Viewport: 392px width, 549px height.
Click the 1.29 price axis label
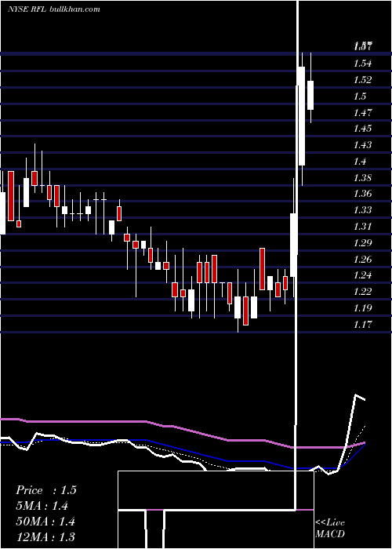pyautogui.click(x=362, y=242)
